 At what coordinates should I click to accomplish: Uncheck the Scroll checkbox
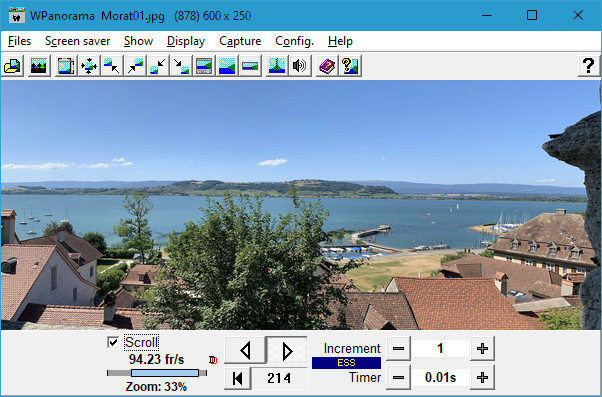pyautogui.click(x=113, y=342)
